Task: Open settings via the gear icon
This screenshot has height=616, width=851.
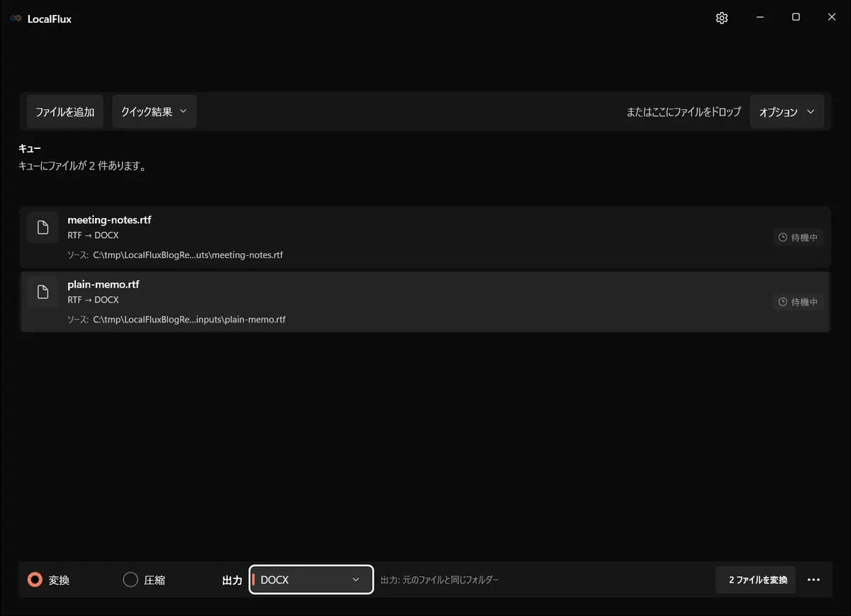Action: click(722, 18)
